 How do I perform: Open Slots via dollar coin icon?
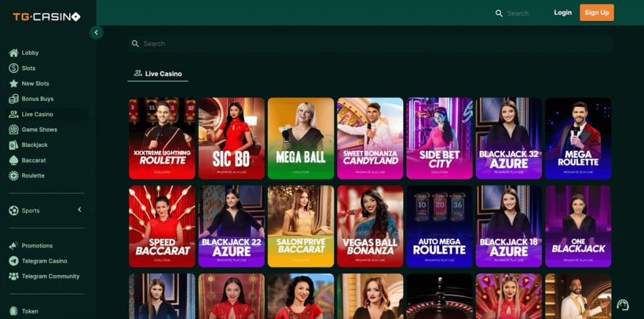pos(14,68)
